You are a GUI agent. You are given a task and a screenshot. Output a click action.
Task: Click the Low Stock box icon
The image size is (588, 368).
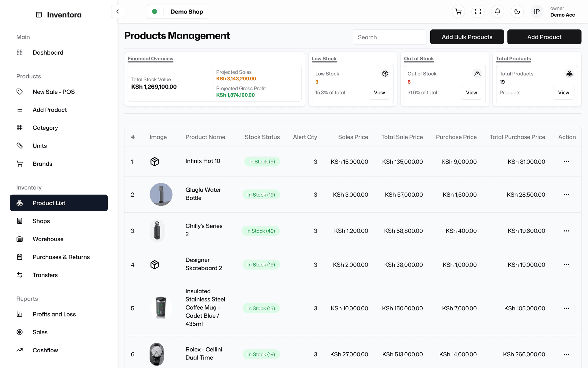(x=385, y=74)
